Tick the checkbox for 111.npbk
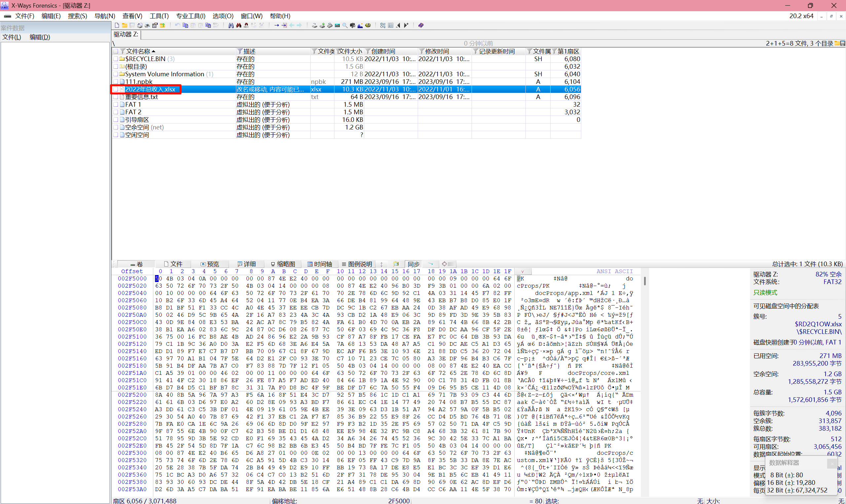This screenshot has width=846, height=504. (116, 82)
